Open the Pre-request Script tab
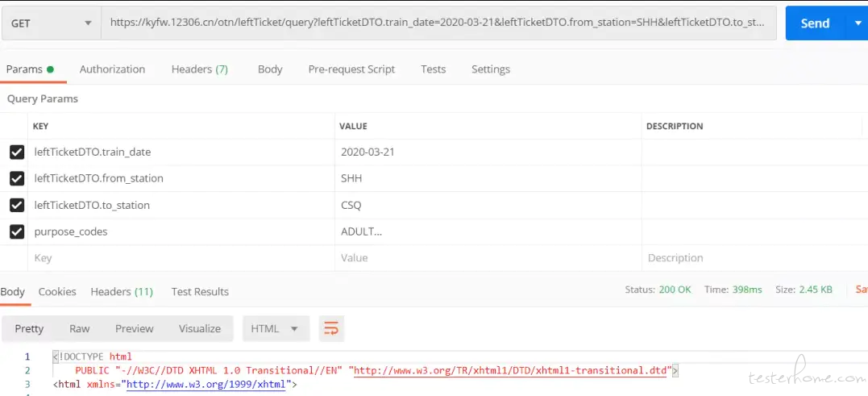 (x=351, y=69)
